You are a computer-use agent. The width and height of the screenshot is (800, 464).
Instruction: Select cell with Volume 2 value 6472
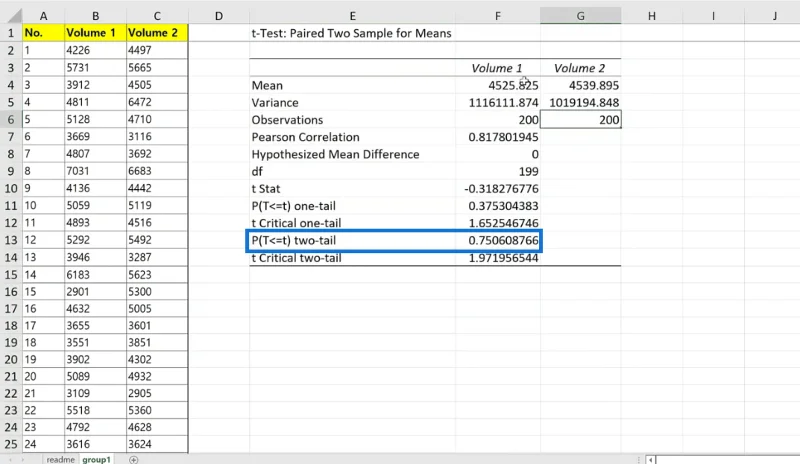point(157,102)
